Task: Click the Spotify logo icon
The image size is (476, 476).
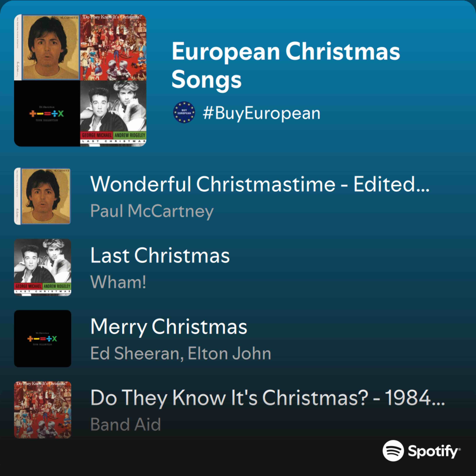Action: coord(393,451)
